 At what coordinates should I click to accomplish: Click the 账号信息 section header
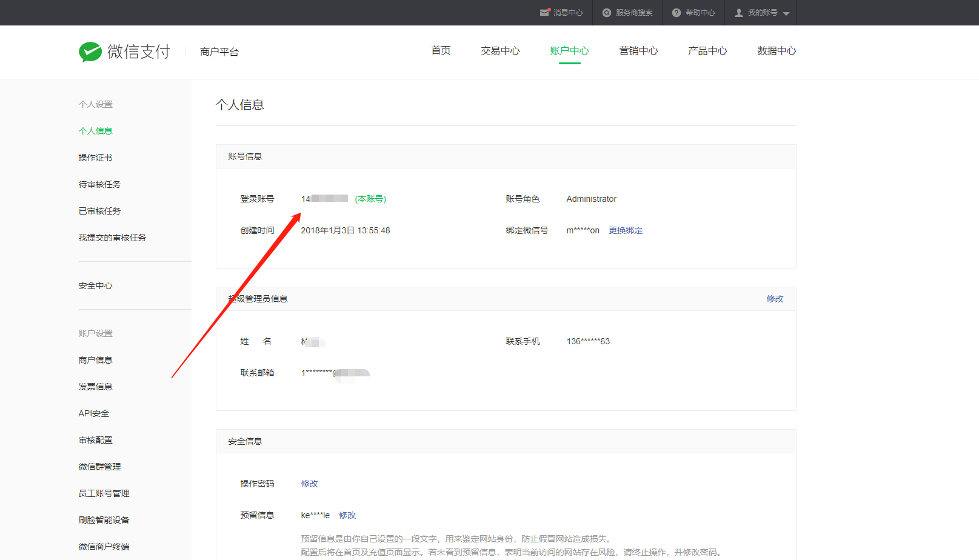(x=245, y=156)
